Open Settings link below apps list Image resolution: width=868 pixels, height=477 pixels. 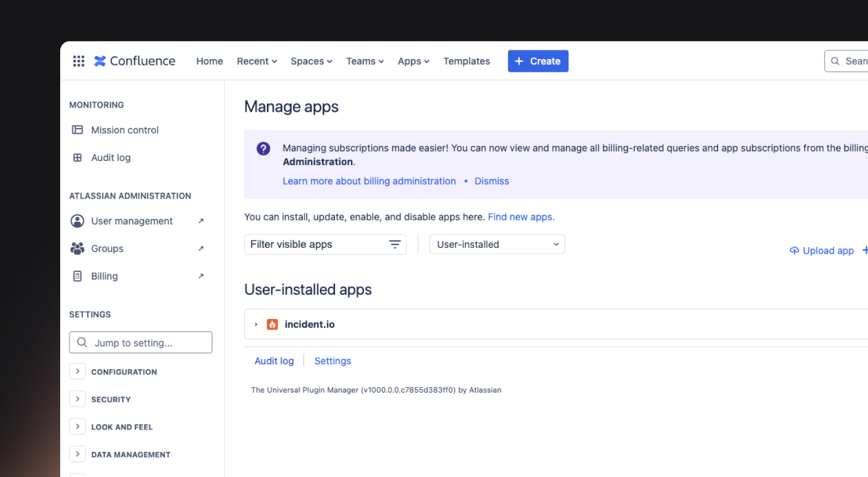click(x=333, y=361)
